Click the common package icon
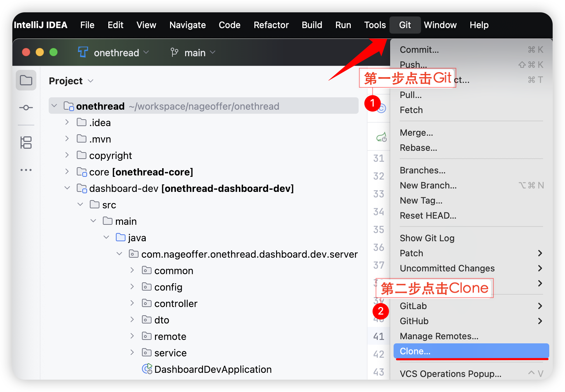 [147, 270]
